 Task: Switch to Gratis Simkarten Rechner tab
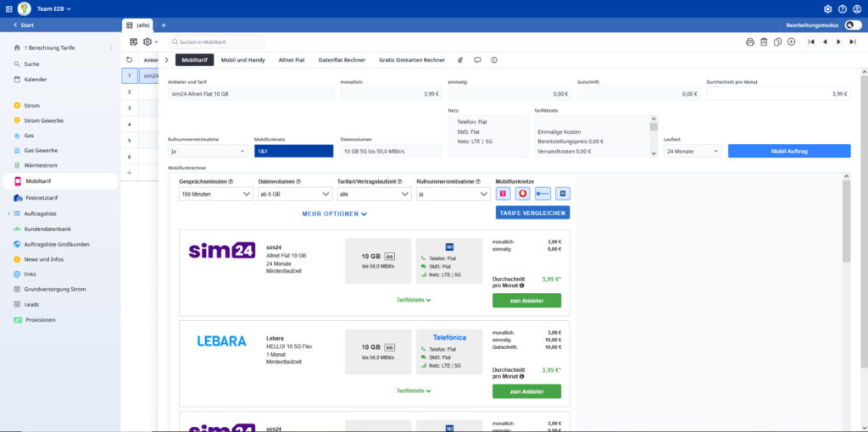click(412, 60)
